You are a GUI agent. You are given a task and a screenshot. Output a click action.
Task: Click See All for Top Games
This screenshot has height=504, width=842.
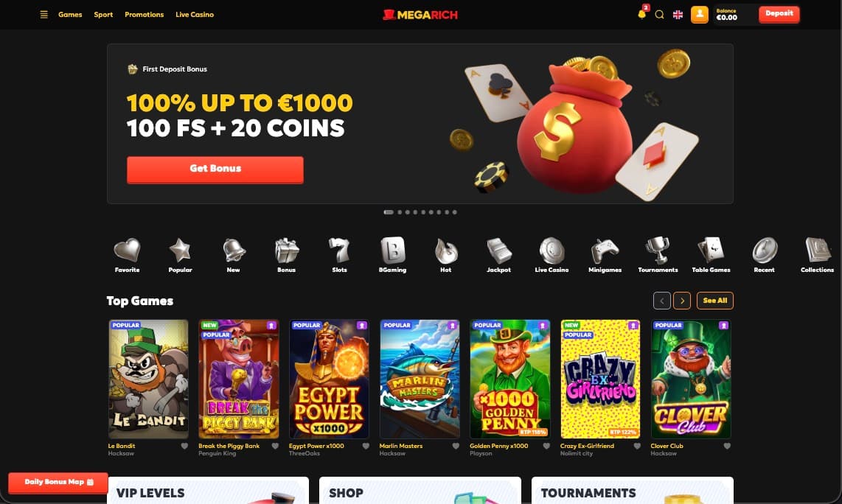714,301
